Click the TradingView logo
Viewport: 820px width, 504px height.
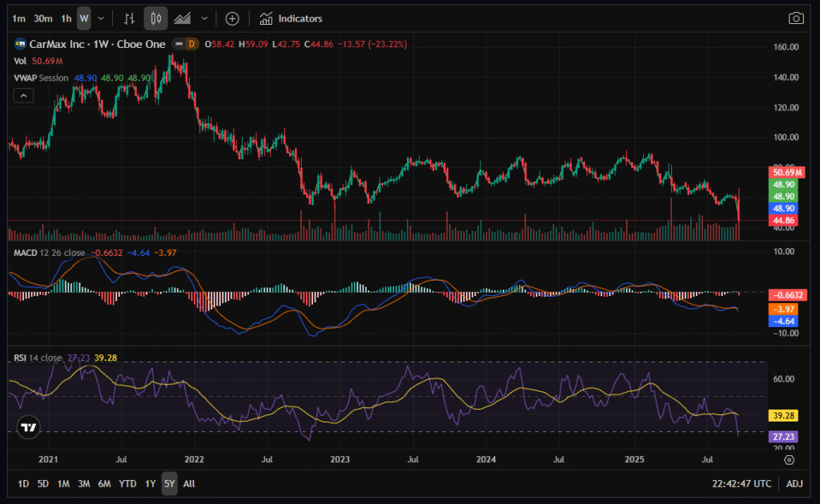[x=28, y=427]
